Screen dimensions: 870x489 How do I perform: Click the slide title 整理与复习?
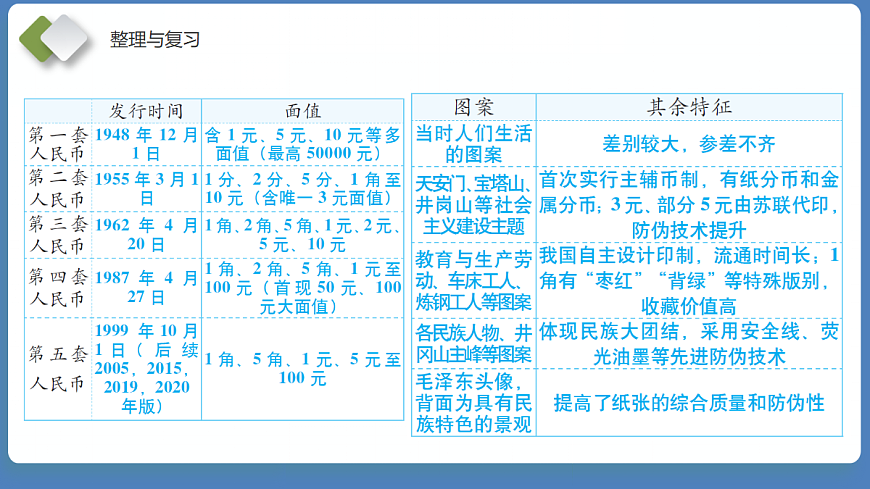(155, 39)
